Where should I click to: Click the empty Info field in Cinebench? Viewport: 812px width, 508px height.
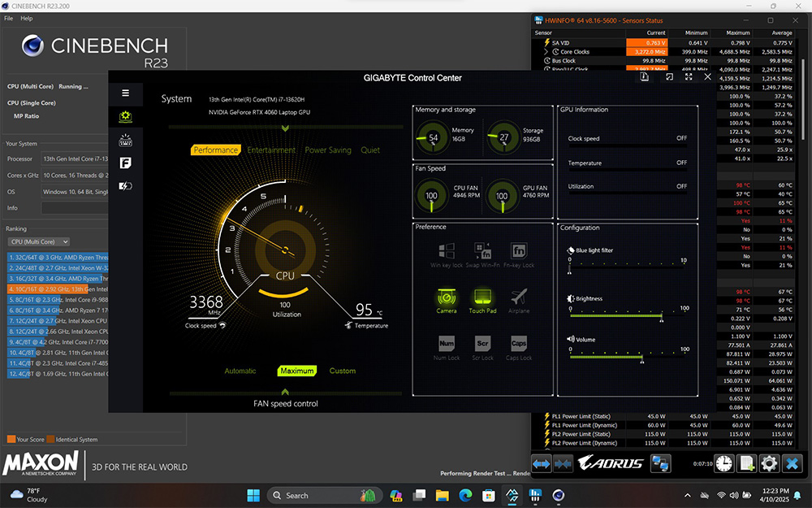click(x=75, y=208)
